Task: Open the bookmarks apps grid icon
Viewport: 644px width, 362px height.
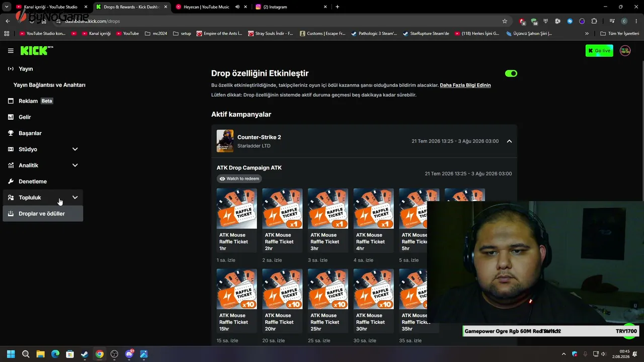Action: coord(7,34)
